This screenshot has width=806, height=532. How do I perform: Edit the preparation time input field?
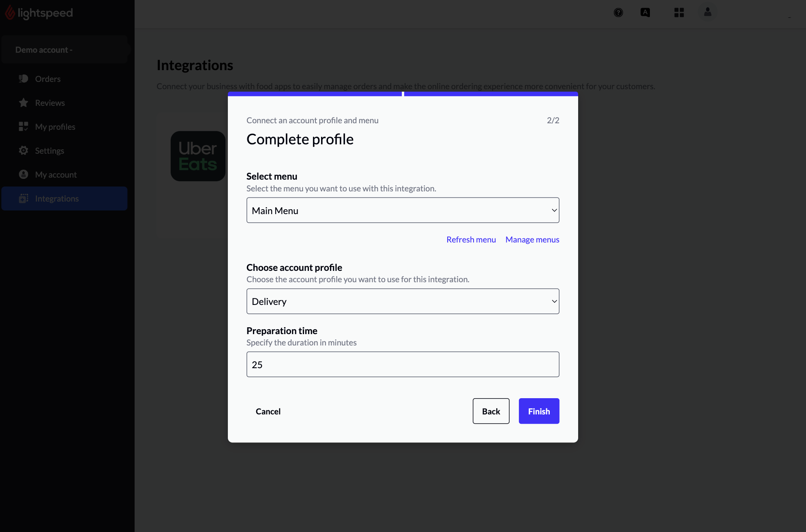point(403,364)
